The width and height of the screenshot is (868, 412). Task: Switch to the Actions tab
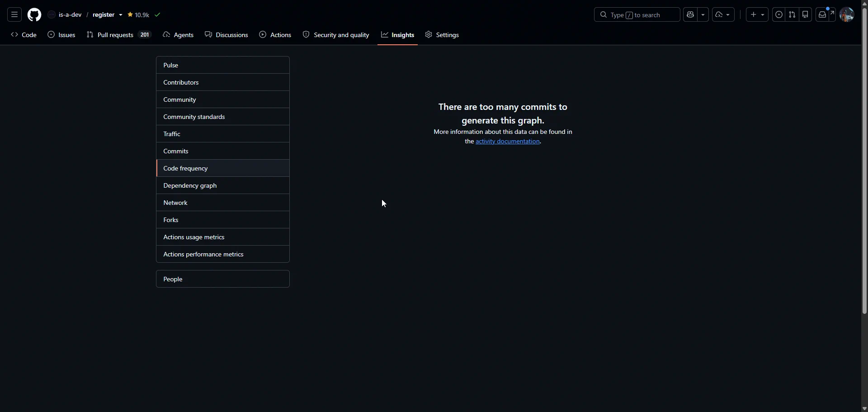275,35
